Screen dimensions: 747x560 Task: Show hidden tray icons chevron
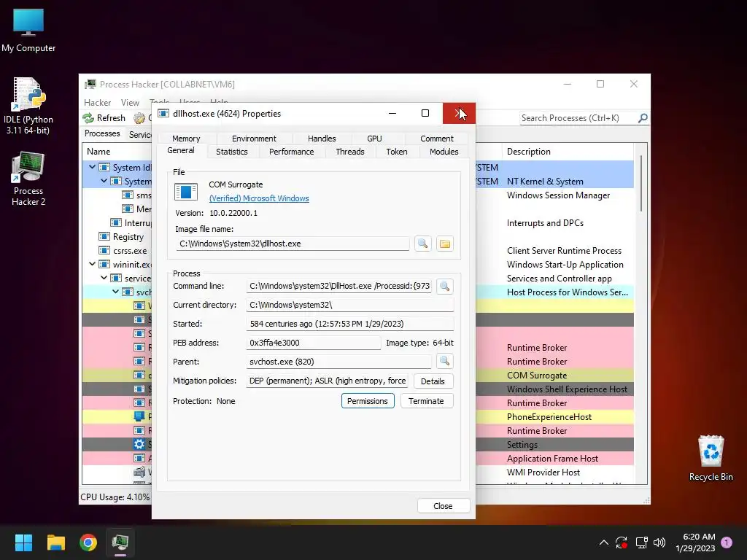pos(603,542)
